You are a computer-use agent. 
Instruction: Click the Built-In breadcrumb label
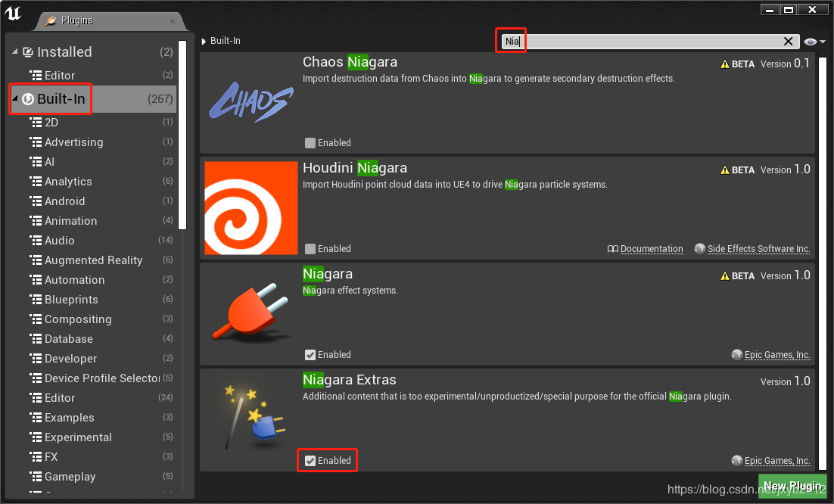click(x=226, y=41)
